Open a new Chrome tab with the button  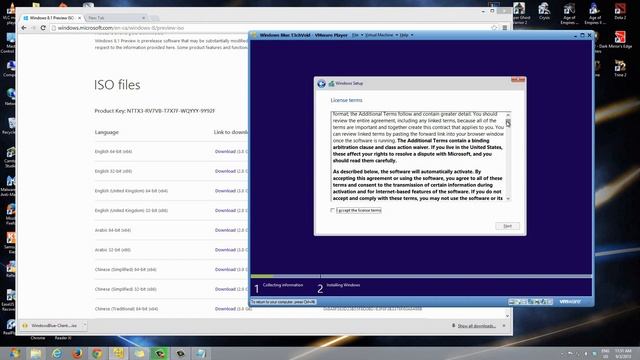point(154,18)
